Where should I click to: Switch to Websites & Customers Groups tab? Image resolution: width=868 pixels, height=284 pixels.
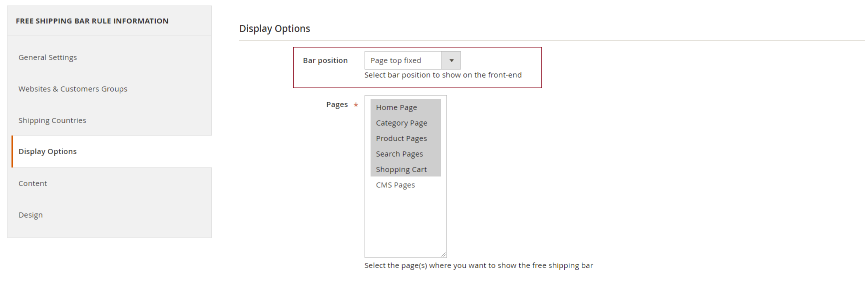click(73, 89)
